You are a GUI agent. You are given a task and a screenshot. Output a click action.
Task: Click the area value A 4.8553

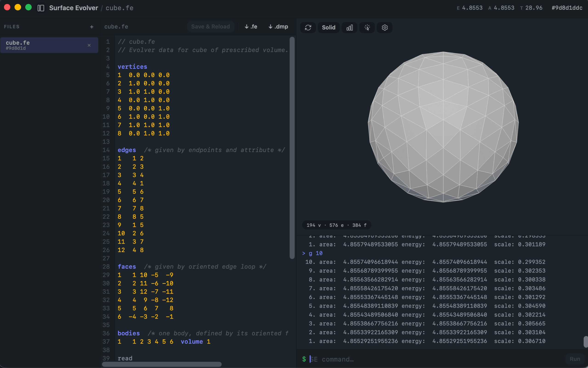pyautogui.click(x=501, y=8)
